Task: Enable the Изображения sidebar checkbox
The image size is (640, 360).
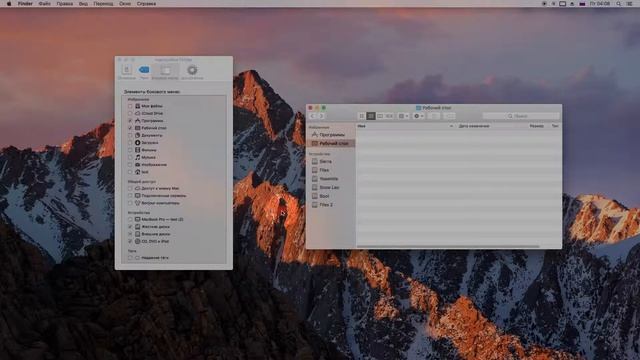Action: pyautogui.click(x=130, y=165)
